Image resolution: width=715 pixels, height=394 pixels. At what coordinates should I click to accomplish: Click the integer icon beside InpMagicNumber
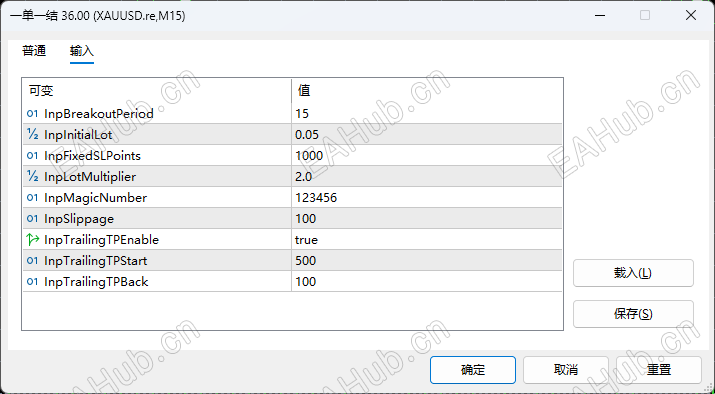coord(32,197)
